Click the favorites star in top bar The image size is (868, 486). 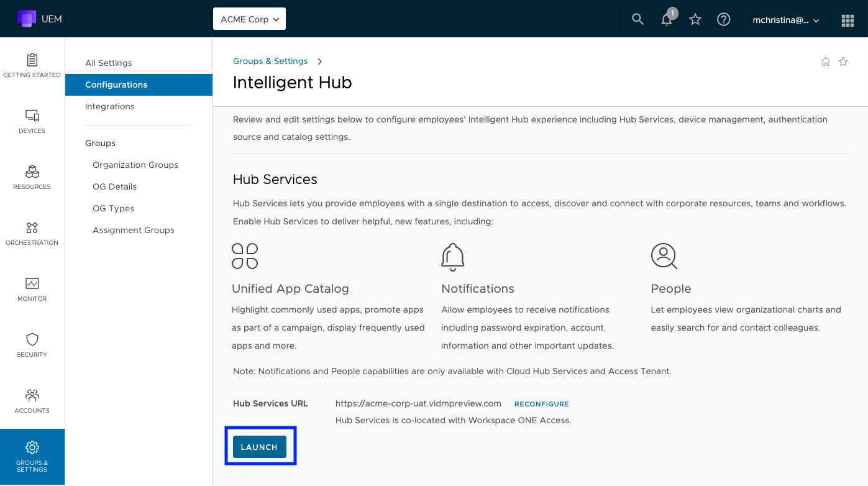click(x=695, y=19)
